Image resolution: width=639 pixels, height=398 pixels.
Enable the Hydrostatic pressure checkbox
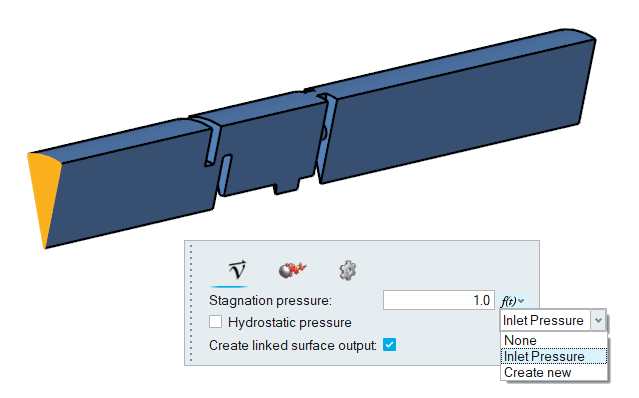215,322
